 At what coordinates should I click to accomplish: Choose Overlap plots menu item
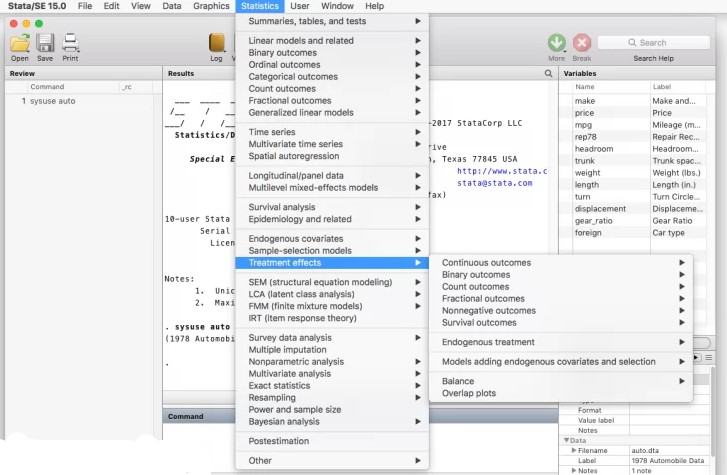561,393
